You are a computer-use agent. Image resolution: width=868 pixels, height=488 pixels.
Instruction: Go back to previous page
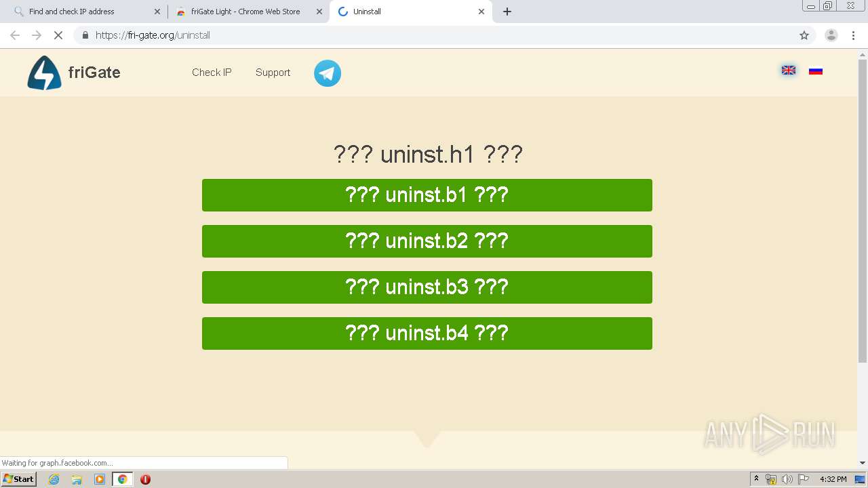(15, 35)
